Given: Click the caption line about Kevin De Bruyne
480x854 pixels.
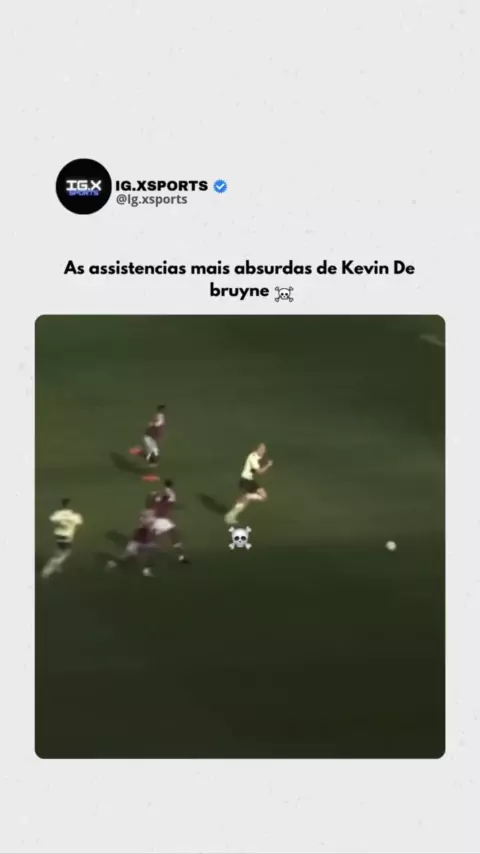Looking at the screenshot, I should coord(240,280).
